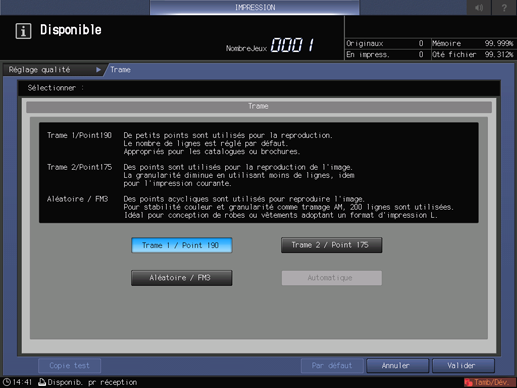
Task: Click the Trame 2/Point175 description label
Action: 79,167
